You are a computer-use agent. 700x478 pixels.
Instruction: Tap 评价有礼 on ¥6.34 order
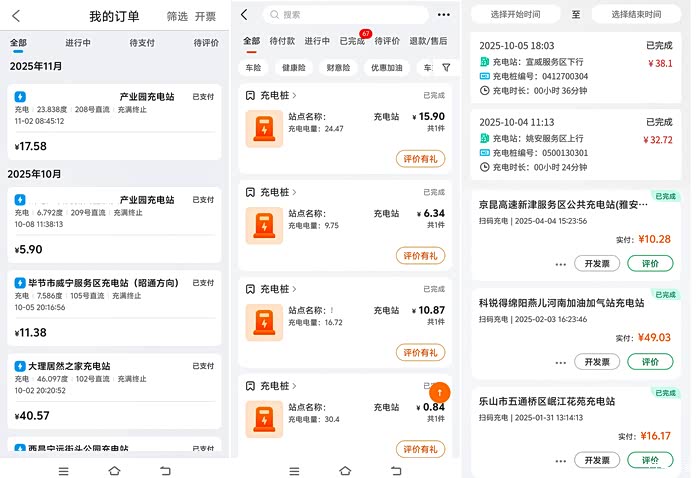tap(421, 256)
